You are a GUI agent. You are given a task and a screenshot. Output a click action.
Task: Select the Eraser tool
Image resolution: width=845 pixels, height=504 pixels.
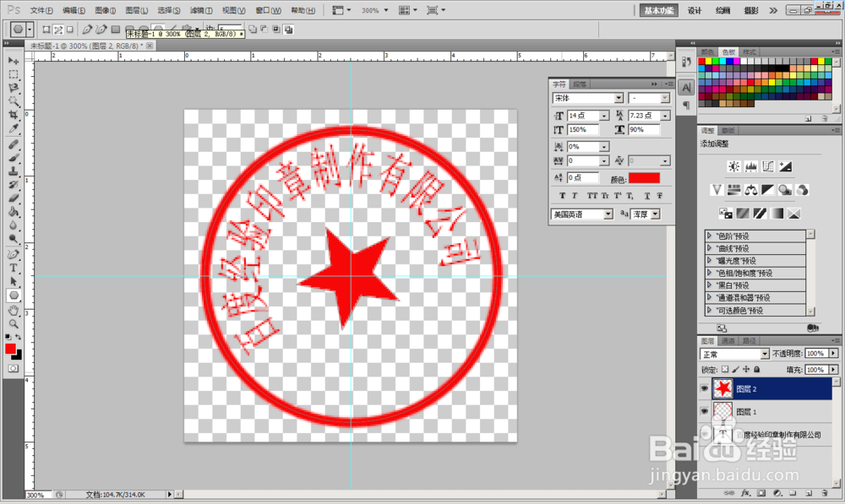(x=14, y=198)
